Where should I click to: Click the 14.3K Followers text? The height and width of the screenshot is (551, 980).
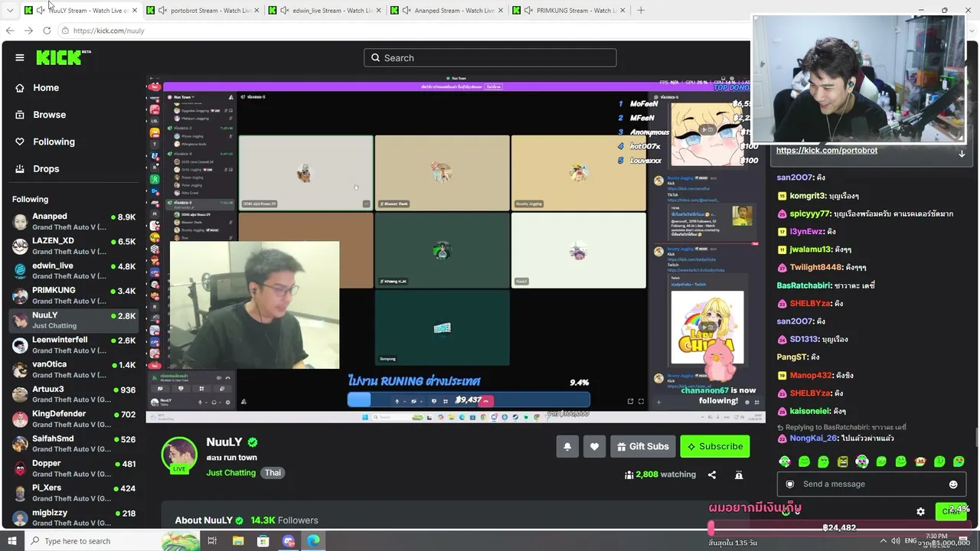coord(284,520)
